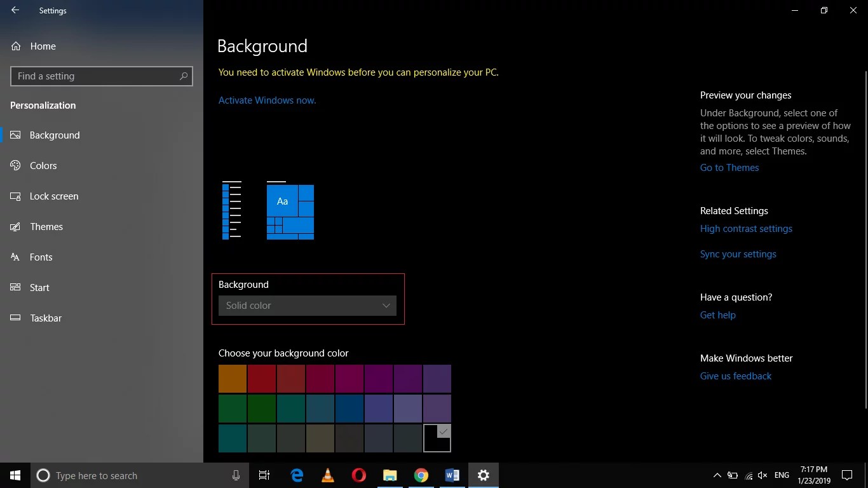
Task: Open High contrast settings
Action: tap(746, 228)
